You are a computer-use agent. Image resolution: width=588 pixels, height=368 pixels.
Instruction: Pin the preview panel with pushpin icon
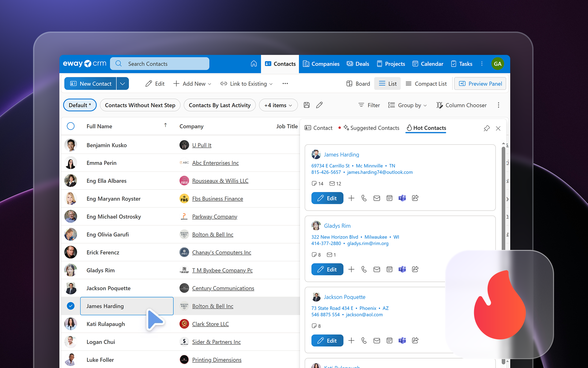point(487,128)
